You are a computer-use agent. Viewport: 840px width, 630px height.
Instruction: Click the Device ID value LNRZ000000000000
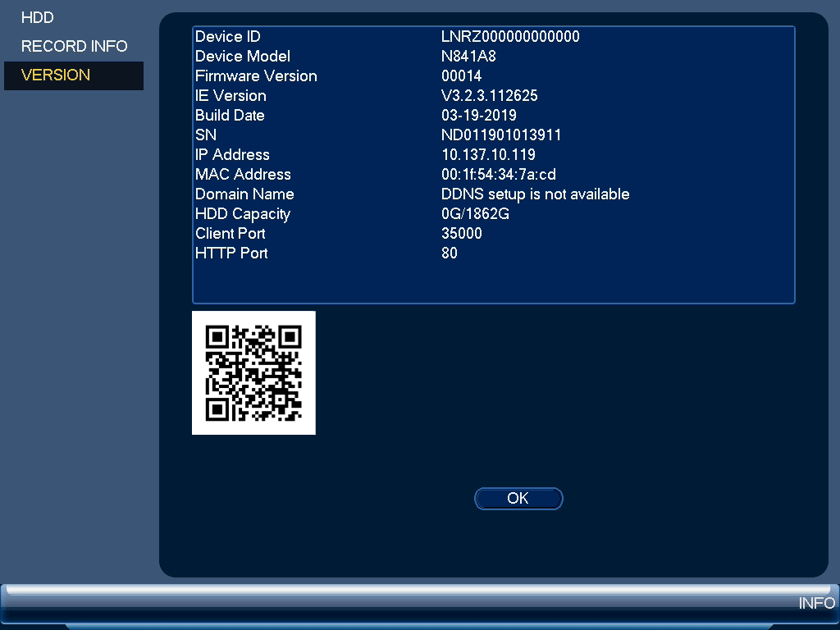510,36
